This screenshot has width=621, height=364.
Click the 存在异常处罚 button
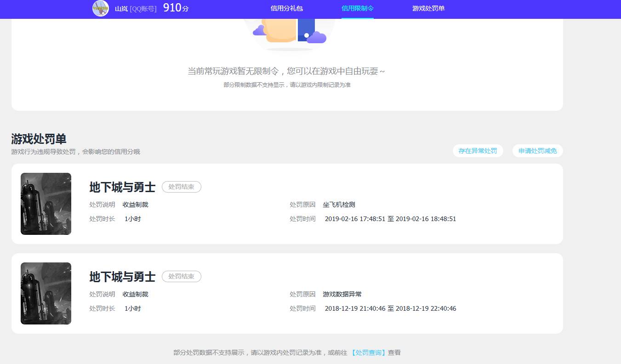click(478, 151)
